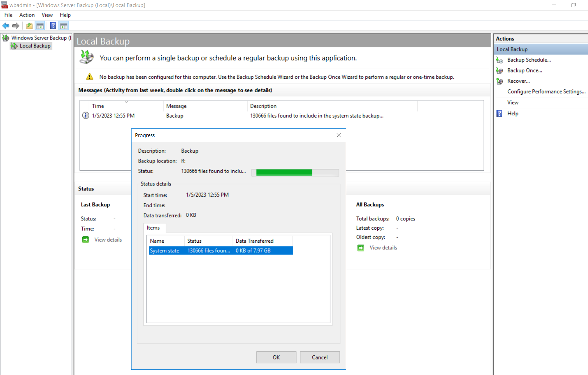Open the View menu in menu bar
The width and height of the screenshot is (588, 375).
coord(47,15)
